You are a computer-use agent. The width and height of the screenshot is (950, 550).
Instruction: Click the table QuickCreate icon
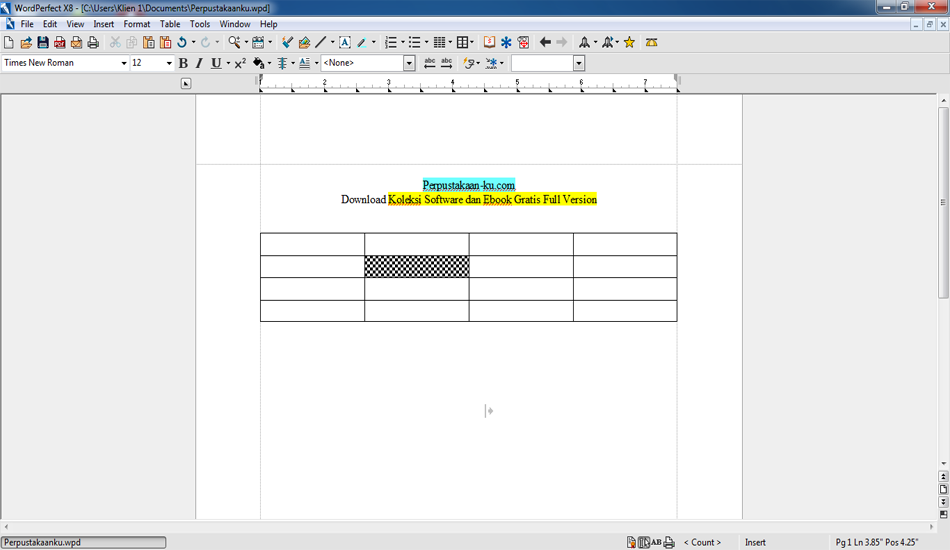[x=462, y=42]
